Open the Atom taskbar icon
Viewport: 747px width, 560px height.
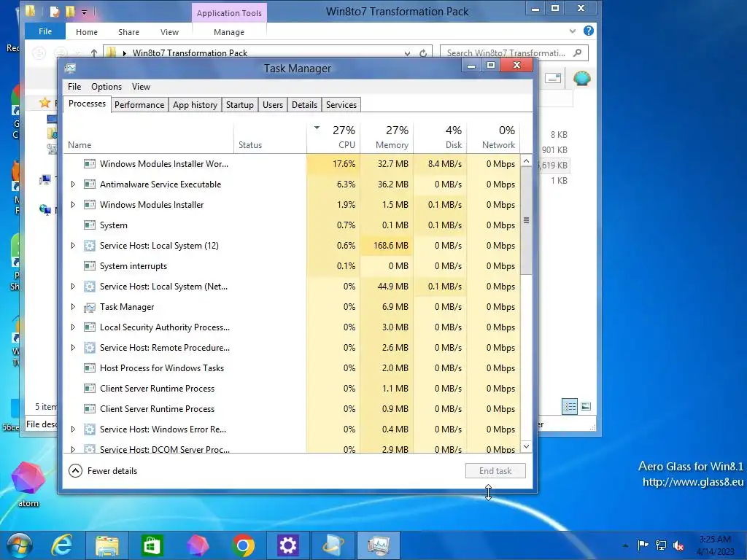pos(197,545)
